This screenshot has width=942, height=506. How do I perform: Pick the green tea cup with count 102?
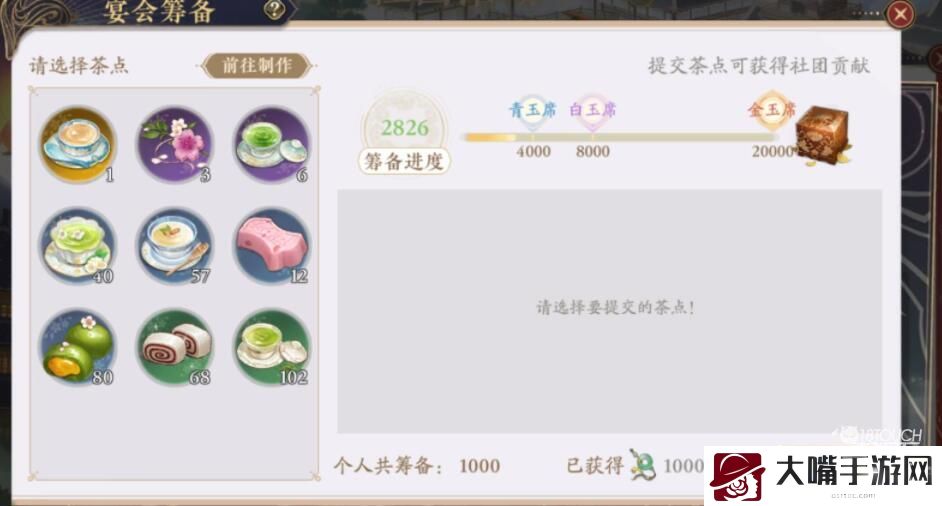272,347
